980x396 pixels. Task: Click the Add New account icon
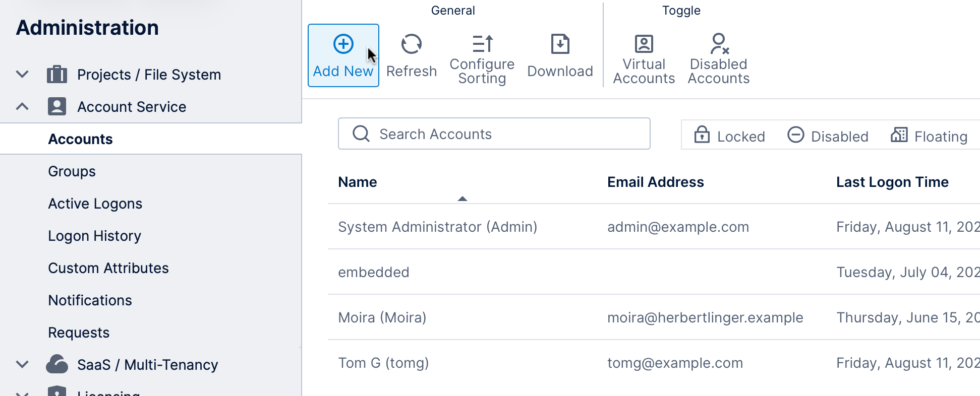tap(343, 44)
